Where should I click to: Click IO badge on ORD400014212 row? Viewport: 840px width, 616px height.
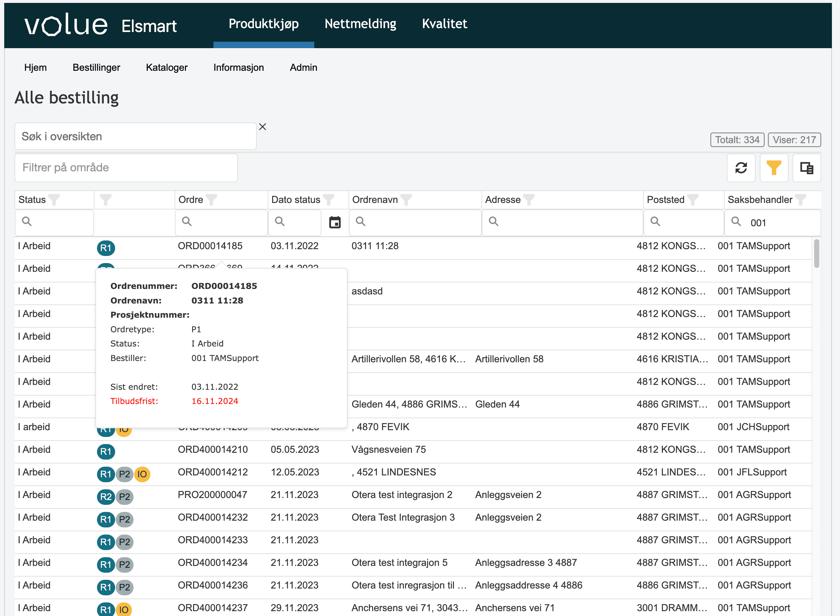[142, 474]
